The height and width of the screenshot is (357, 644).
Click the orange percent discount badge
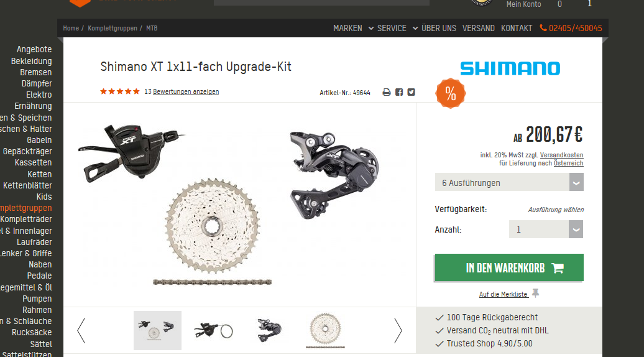[451, 94]
